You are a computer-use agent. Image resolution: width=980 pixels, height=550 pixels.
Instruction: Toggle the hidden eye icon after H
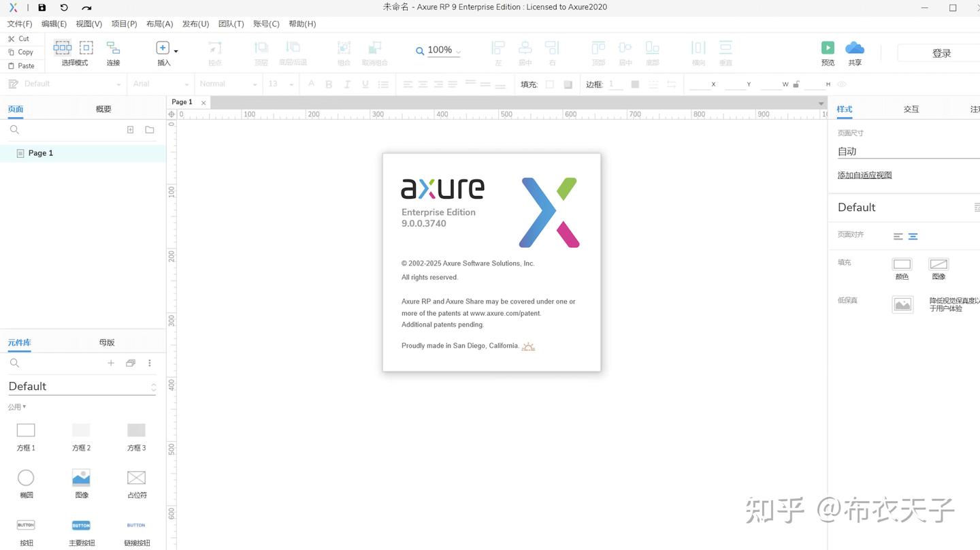842,84
